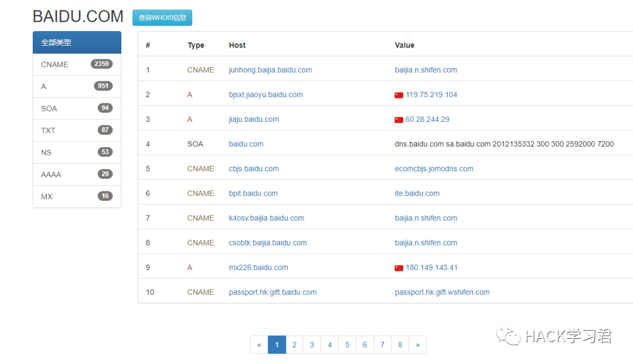
Task: Open host bjsxt.jiaoyu.baidu.com
Action: coord(266,94)
